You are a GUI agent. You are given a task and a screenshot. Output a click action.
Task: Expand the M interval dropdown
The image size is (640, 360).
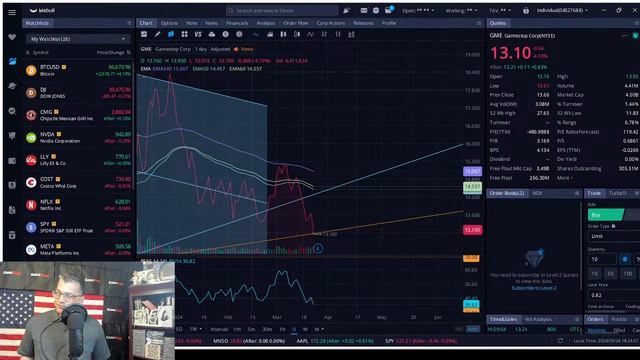(x=319, y=329)
